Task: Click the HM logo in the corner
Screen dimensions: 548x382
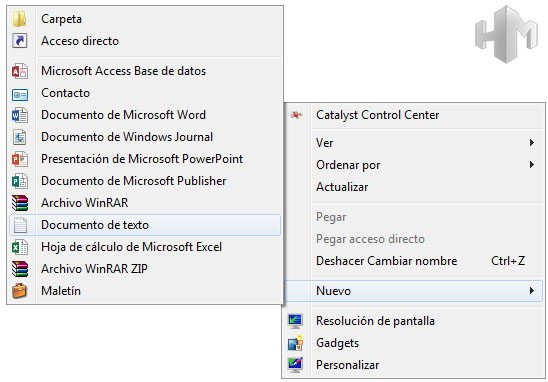Action: pos(506,35)
